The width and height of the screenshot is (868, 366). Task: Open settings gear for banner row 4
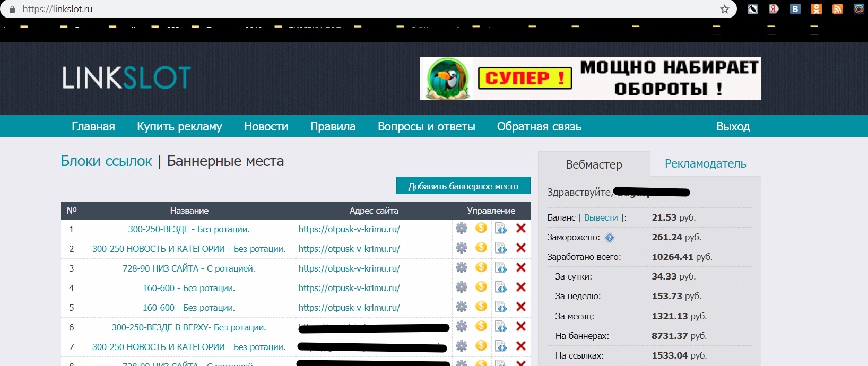pos(462,287)
